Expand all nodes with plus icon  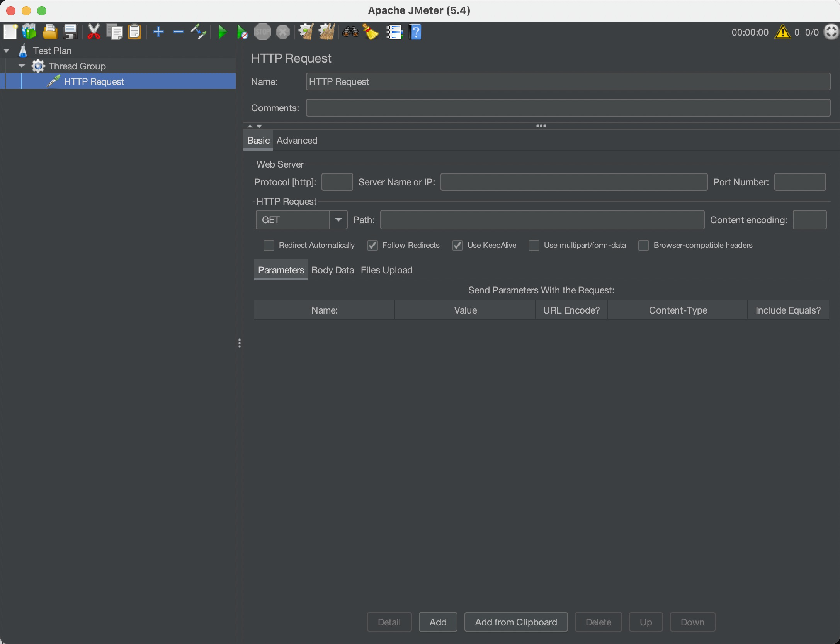coord(158,32)
